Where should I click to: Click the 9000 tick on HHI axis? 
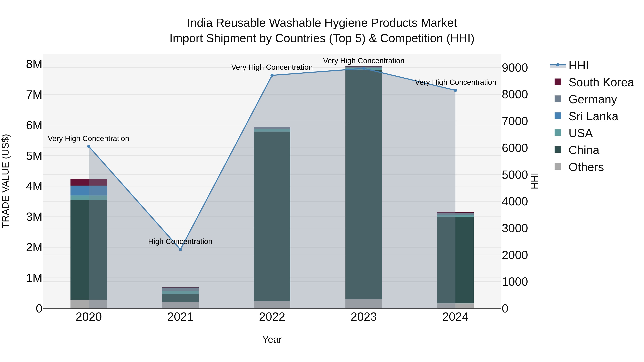pyautogui.click(x=515, y=68)
